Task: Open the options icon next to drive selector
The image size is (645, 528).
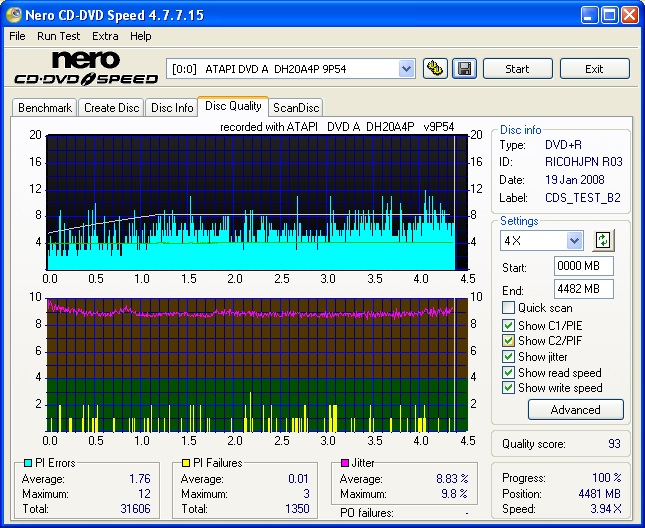Action: pyautogui.click(x=435, y=68)
